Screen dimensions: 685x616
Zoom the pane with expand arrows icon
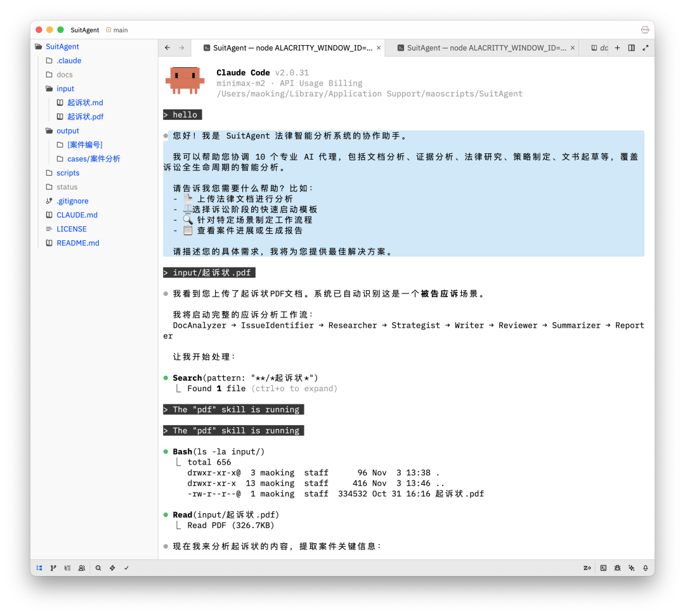click(645, 48)
